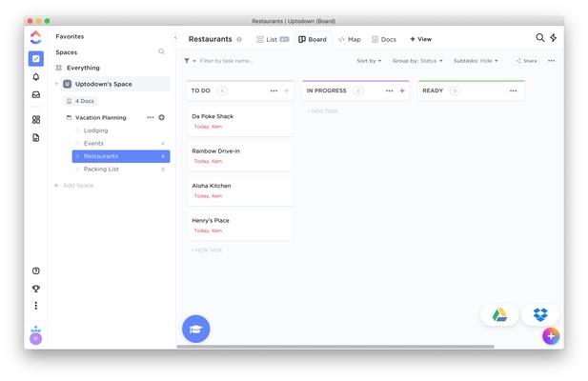This screenshot has width=588, height=381.
Task: Open the Help question mark icon
Action: pos(36,271)
